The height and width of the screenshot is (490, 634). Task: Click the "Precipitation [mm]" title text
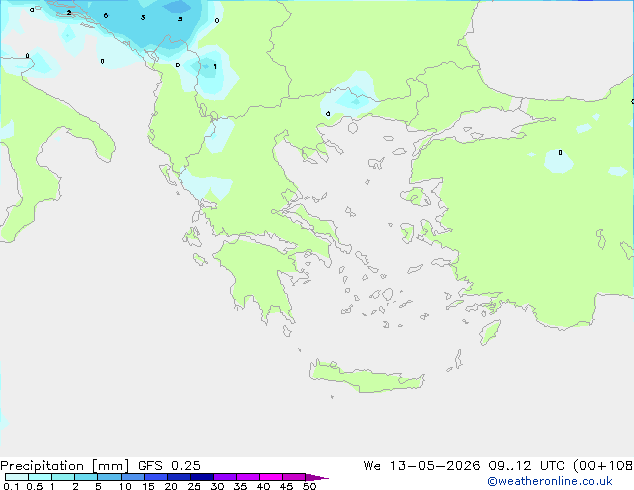[x=64, y=466]
